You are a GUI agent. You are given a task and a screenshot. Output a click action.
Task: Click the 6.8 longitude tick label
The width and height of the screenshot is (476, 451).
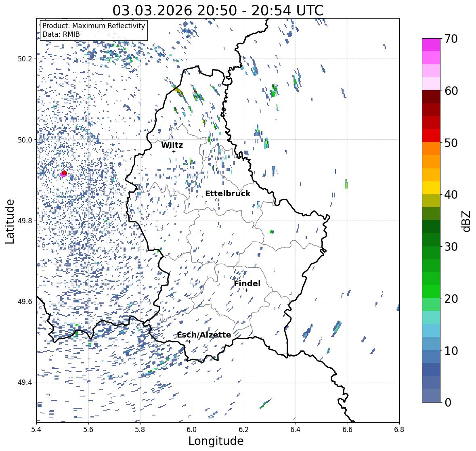399,430
